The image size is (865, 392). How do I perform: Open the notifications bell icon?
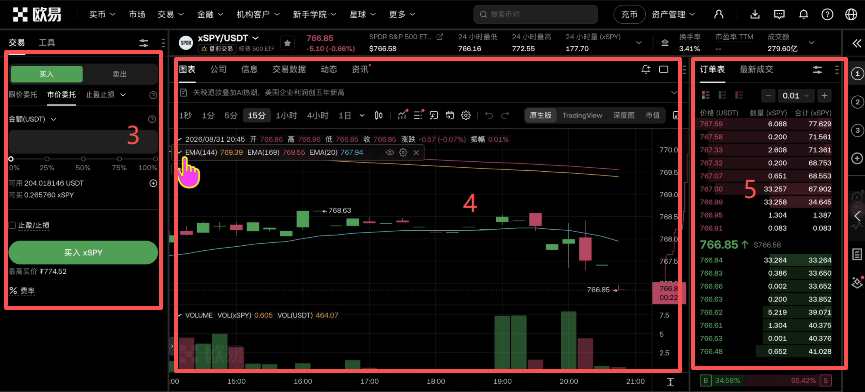pos(803,15)
